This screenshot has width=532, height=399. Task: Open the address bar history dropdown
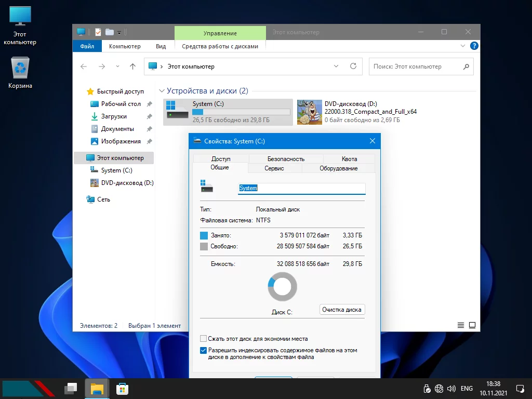click(336, 66)
